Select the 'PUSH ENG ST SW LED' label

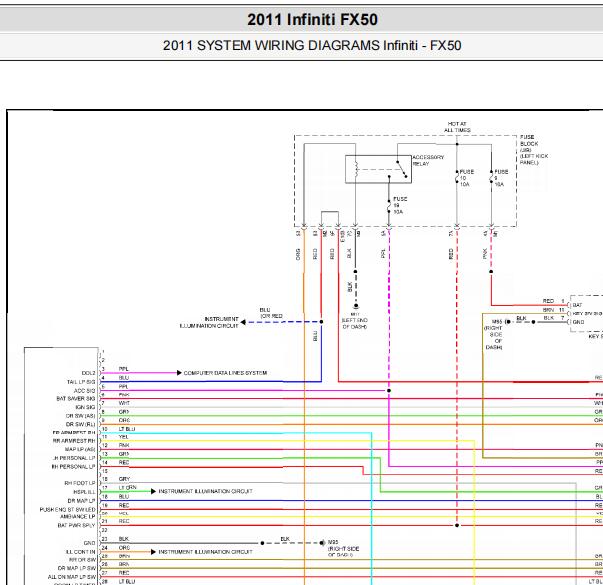click(68, 510)
